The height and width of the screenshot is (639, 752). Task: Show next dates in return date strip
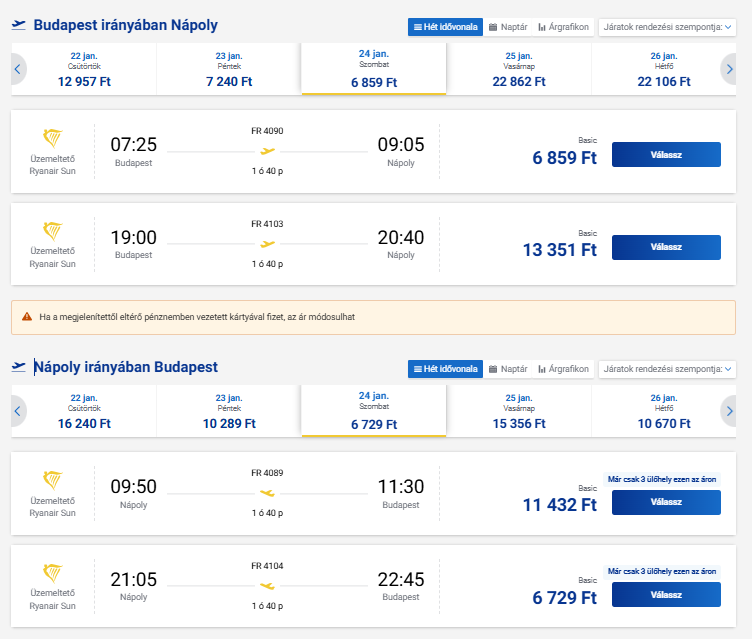click(729, 411)
